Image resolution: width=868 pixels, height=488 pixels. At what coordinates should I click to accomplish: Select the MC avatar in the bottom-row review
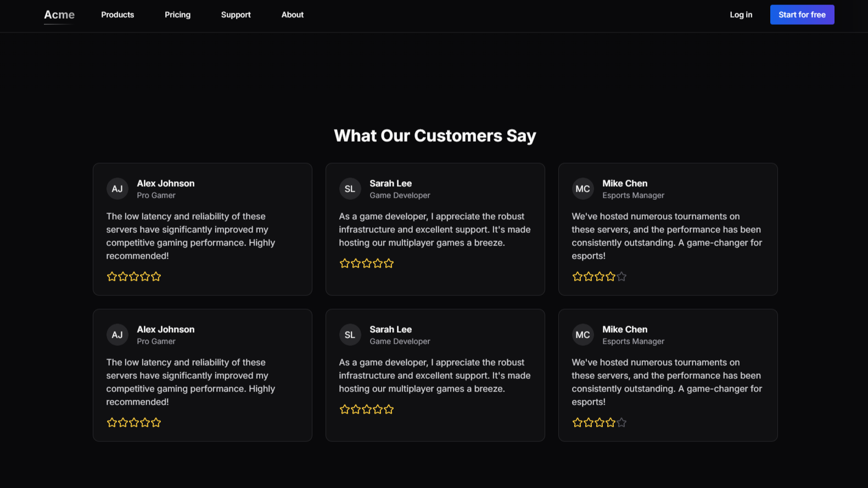[583, 335]
